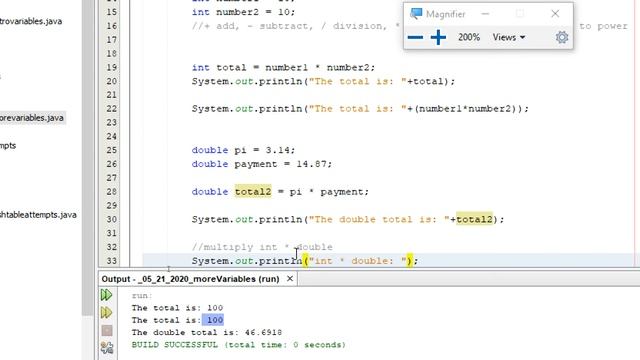Click the BUILD SUCCESSFUL output line
Screen dimensions: 640x360
click(x=239, y=345)
